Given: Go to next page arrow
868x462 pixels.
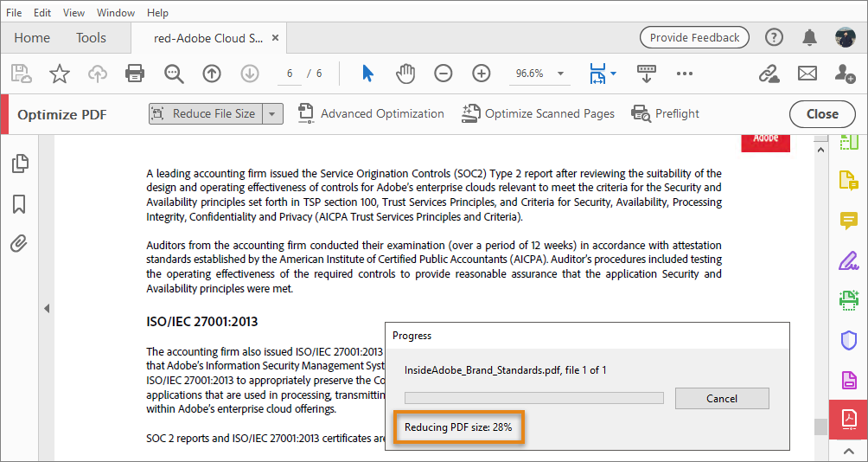Looking at the screenshot, I should 250,74.
